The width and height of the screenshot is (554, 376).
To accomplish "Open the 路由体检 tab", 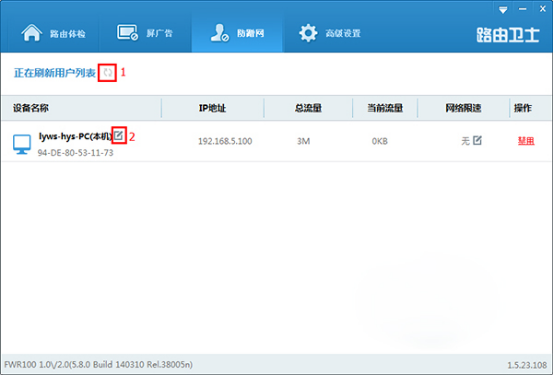I will tap(53, 34).
